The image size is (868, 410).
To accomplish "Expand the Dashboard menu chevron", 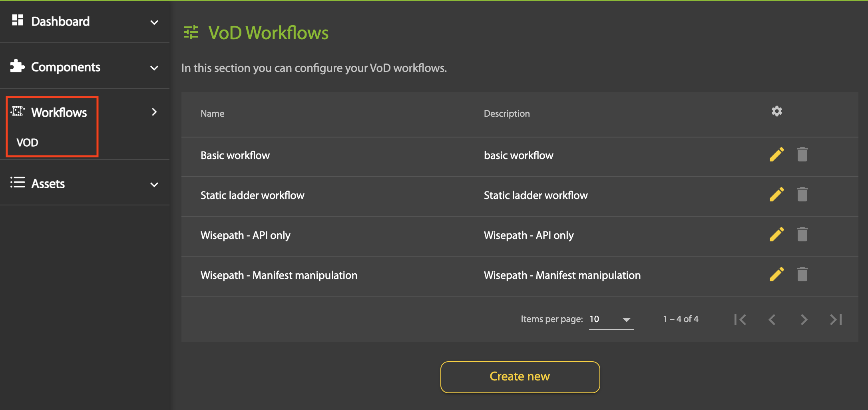I will [154, 22].
